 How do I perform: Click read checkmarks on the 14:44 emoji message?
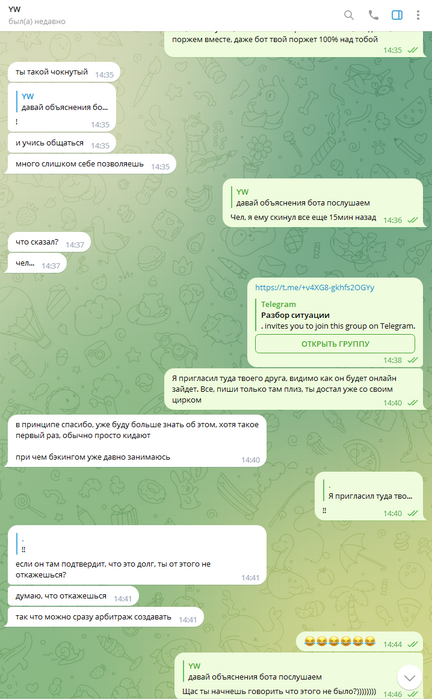pos(413,644)
